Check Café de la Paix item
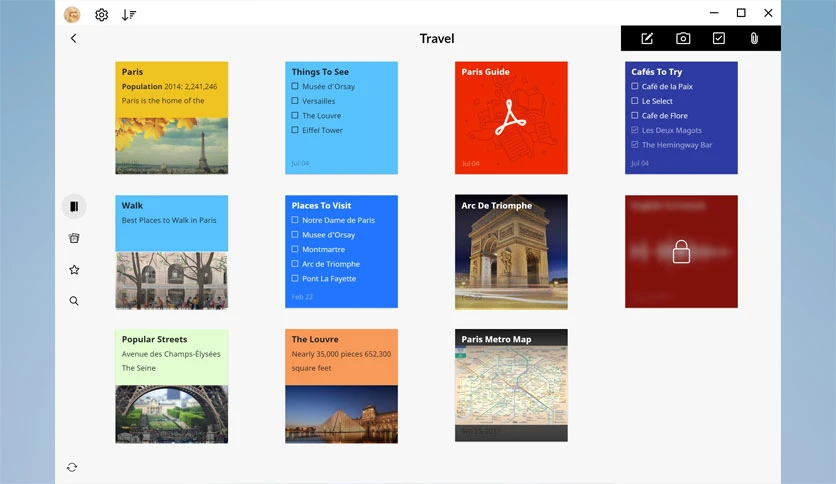Screen dimensions: 836x484 pyautogui.click(x=634, y=86)
